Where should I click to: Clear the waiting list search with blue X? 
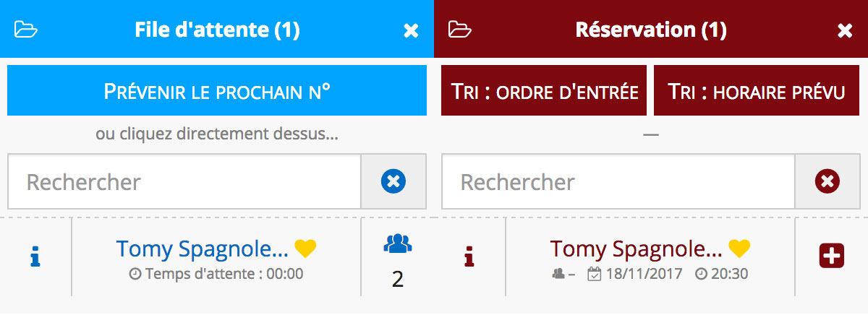click(393, 181)
